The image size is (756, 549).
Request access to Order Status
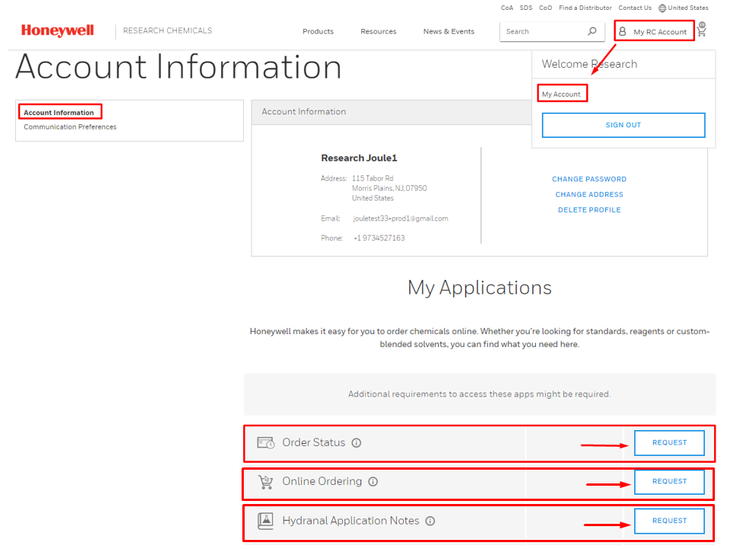669,443
